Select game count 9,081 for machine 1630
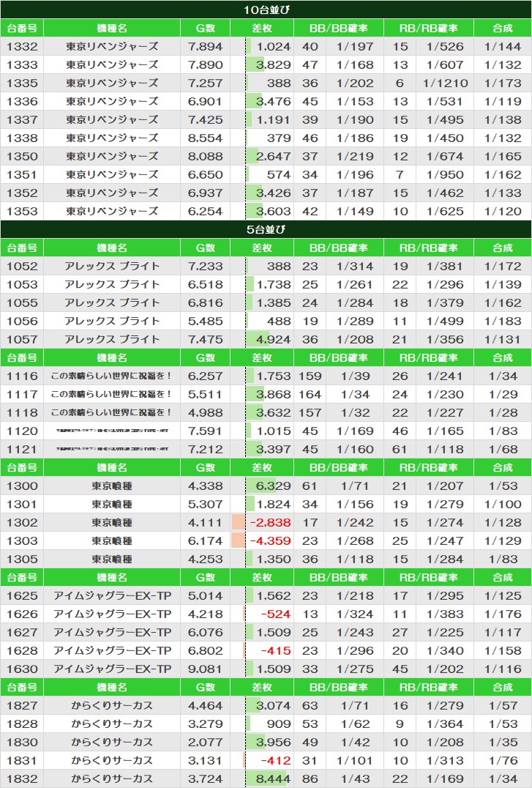The image size is (532, 788). pos(205,669)
